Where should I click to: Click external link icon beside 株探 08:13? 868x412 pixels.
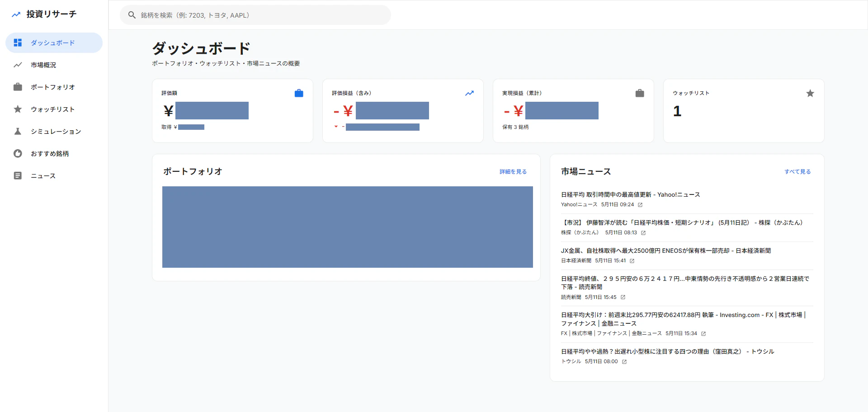coord(643,233)
